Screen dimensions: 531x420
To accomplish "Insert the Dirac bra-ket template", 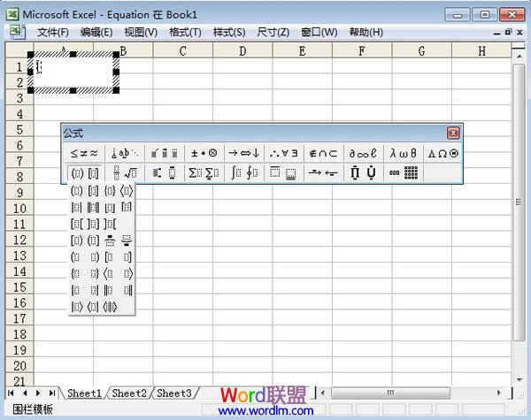I will point(110,307).
